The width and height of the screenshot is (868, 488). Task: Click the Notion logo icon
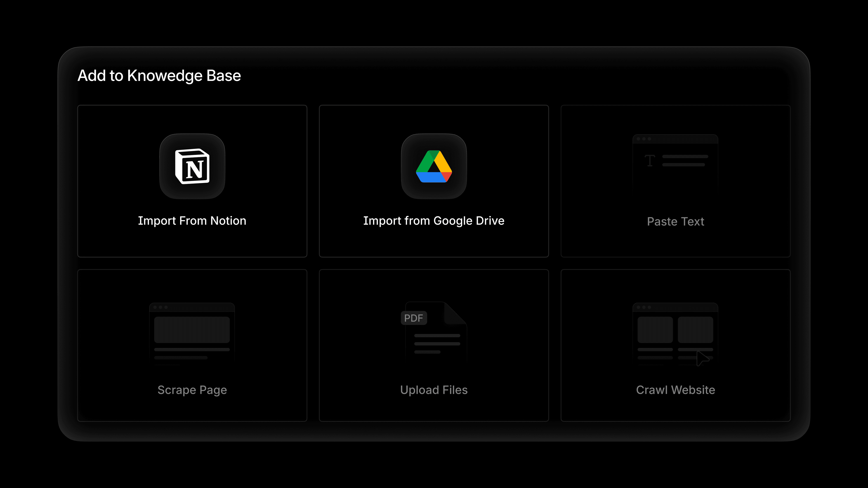point(192,166)
